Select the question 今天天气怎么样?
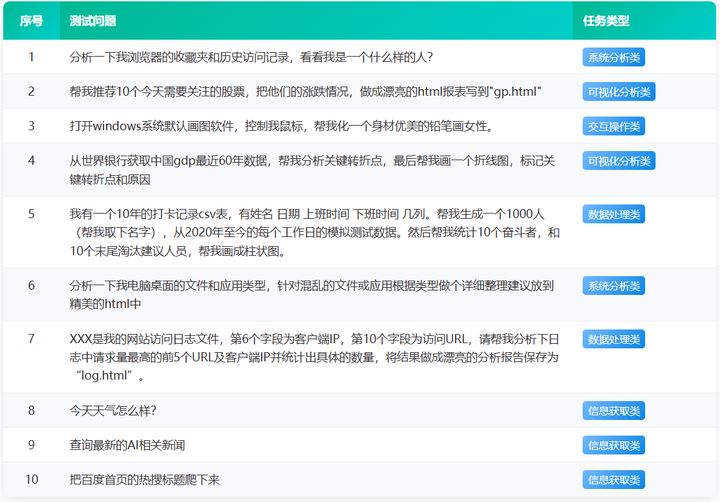The height and width of the screenshot is (502, 720). pyautogui.click(x=113, y=410)
